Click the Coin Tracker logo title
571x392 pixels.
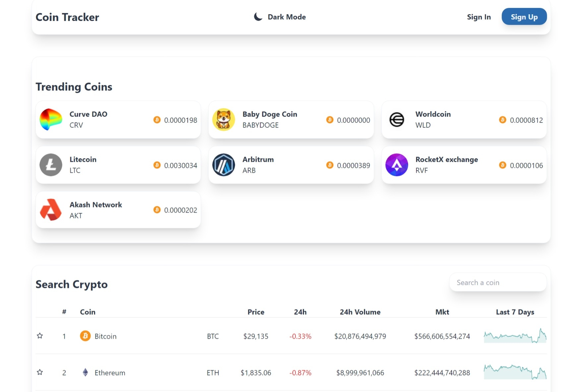pyautogui.click(x=67, y=17)
